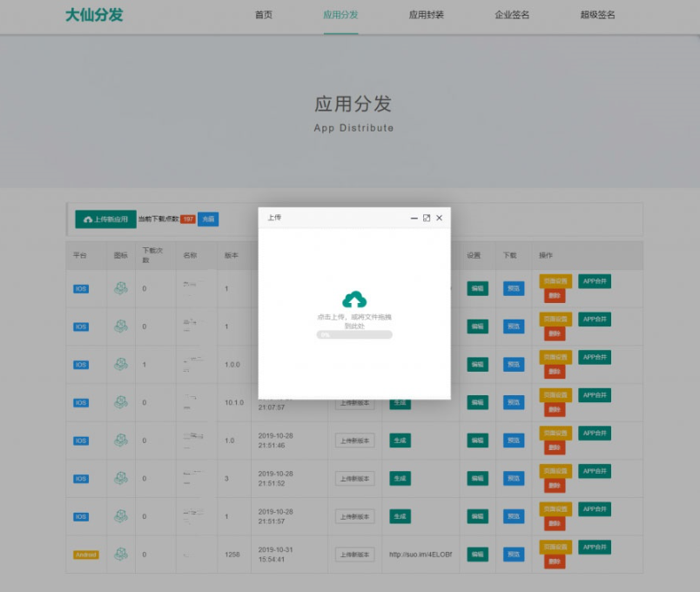The image size is (700, 592).
Task: Maximize the 上传 dialog window
Action: pos(427,218)
